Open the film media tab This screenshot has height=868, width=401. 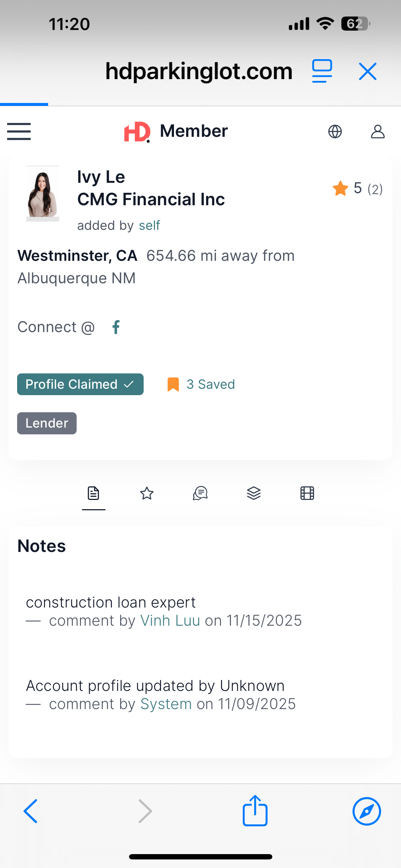(x=307, y=494)
